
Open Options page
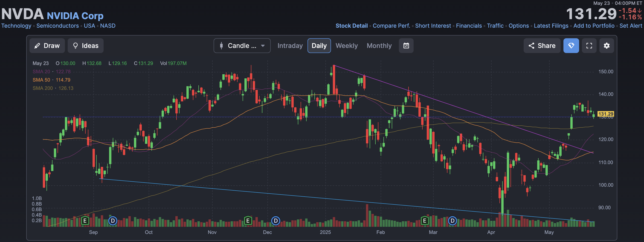519,26
